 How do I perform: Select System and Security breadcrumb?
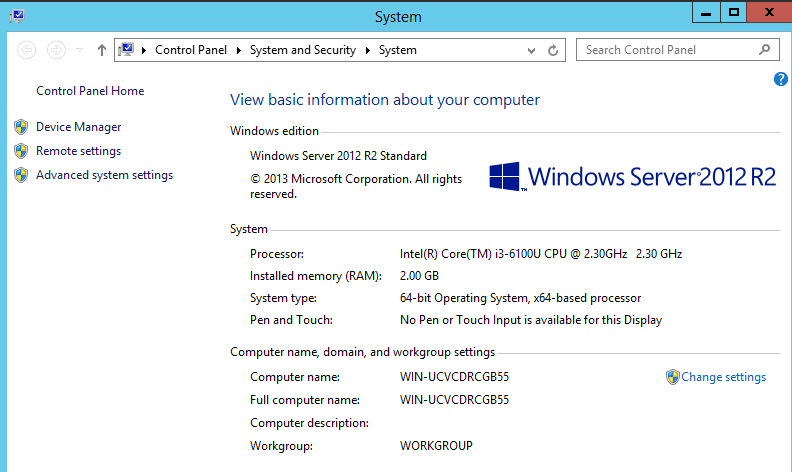[303, 50]
